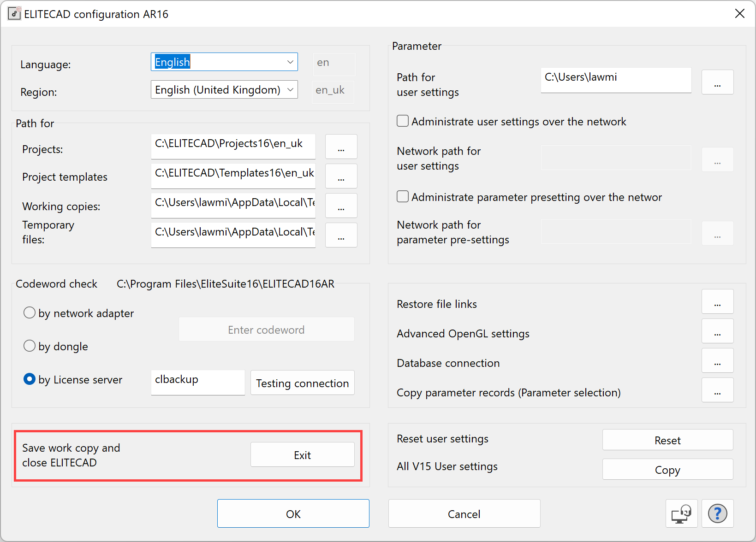Click the 'All V15 User settings' label

click(447, 466)
